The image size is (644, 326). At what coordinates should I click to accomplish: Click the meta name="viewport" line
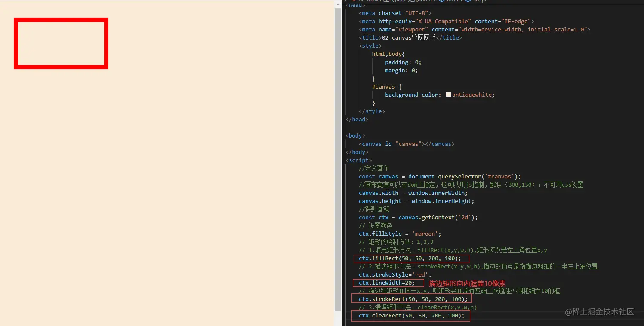click(x=475, y=29)
